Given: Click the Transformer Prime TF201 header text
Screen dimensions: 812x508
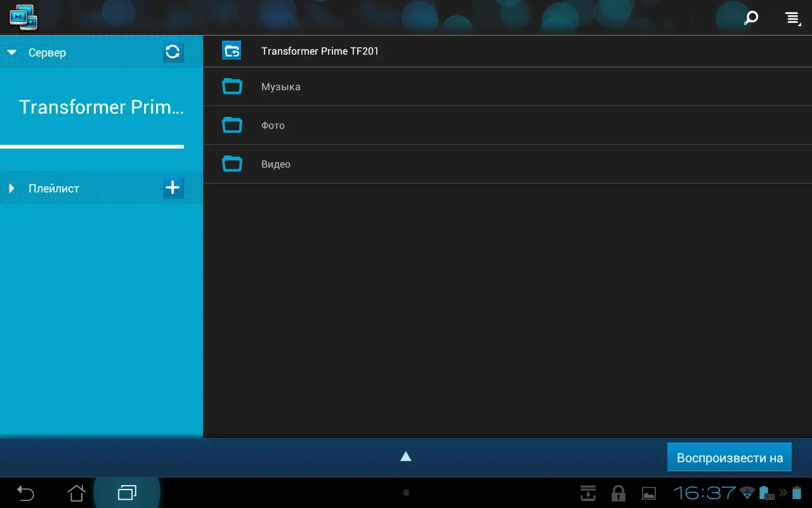Looking at the screenshot, I should [x=320, y=51].
